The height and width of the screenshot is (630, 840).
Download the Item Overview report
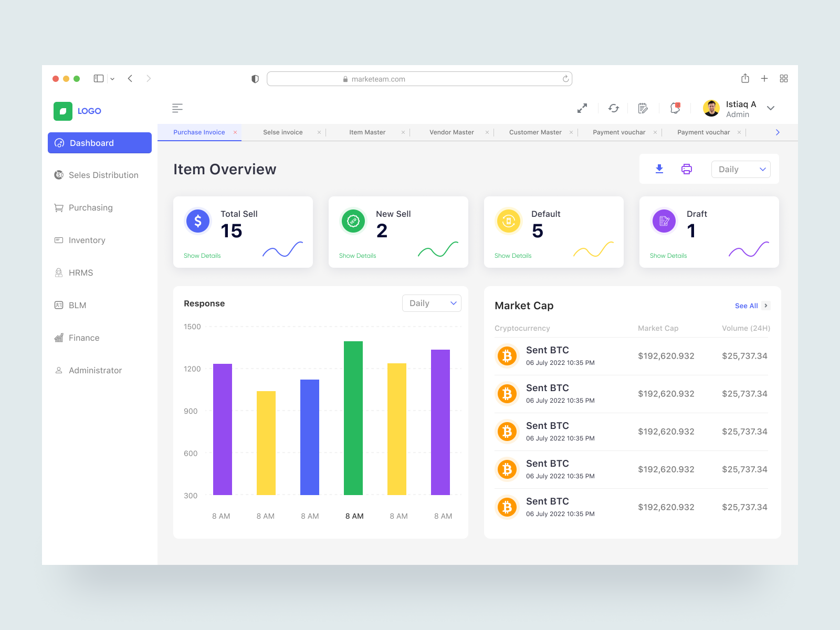click(659, 169)
